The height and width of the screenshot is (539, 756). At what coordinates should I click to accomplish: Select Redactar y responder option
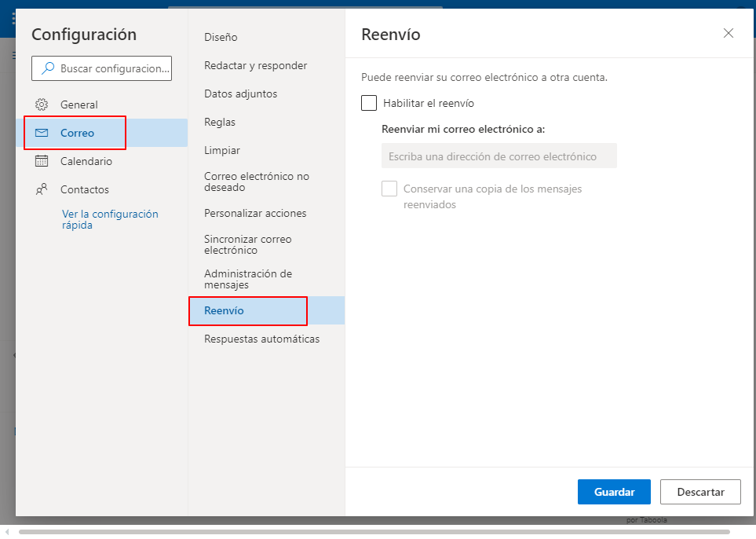point(256,66)
